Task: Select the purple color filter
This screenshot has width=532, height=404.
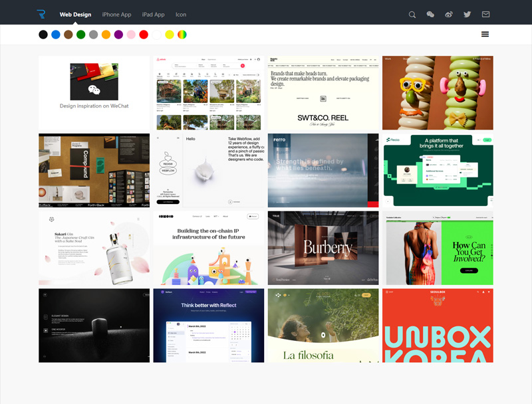Action: coord(118,35)
